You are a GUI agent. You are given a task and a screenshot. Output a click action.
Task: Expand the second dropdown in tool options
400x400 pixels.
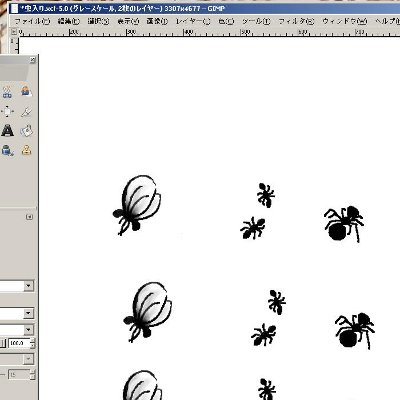pyautogui.click(x=28, y=313)
